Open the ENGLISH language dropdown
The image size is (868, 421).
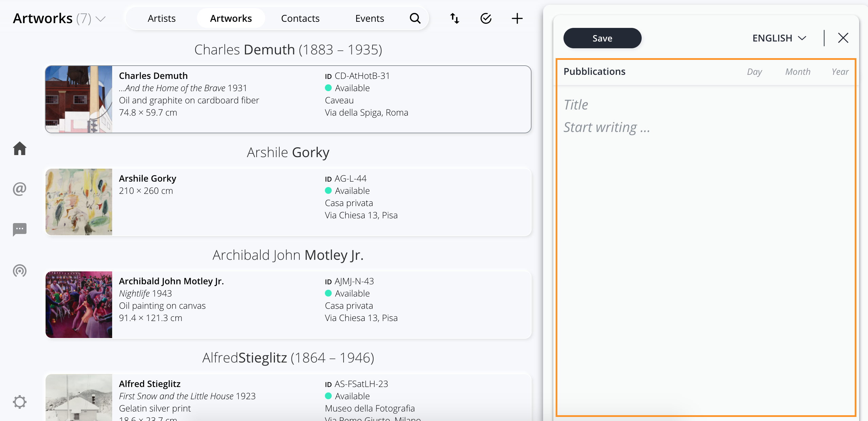[x=779, y=38]
